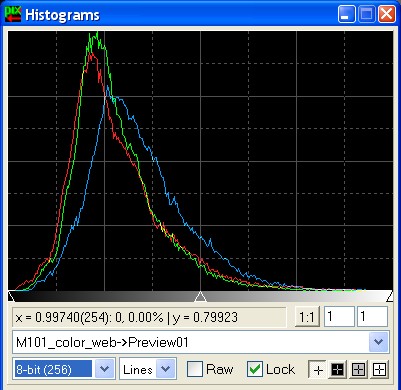Minimize the Histograms window
401x390 pixels.
pyautogui.click(x=347, y=14)
